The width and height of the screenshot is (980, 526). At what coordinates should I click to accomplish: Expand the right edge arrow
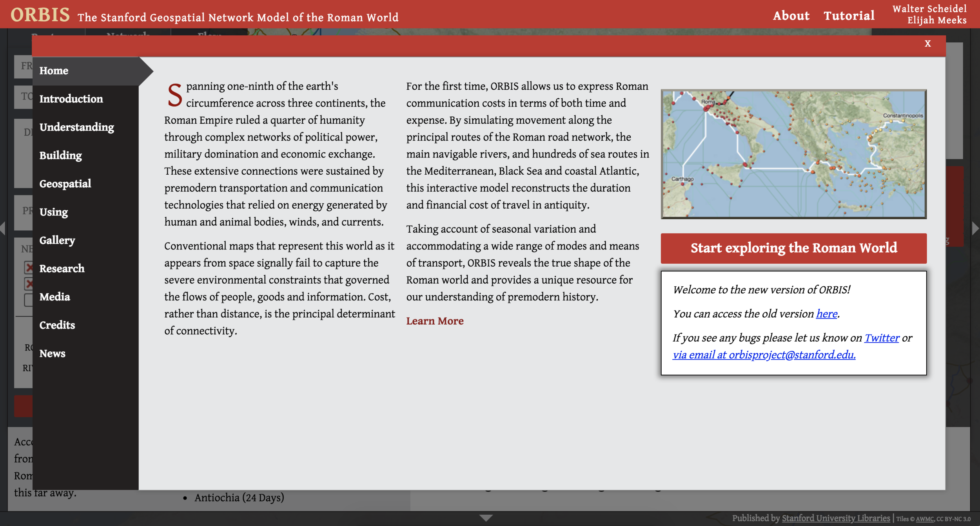975,228
